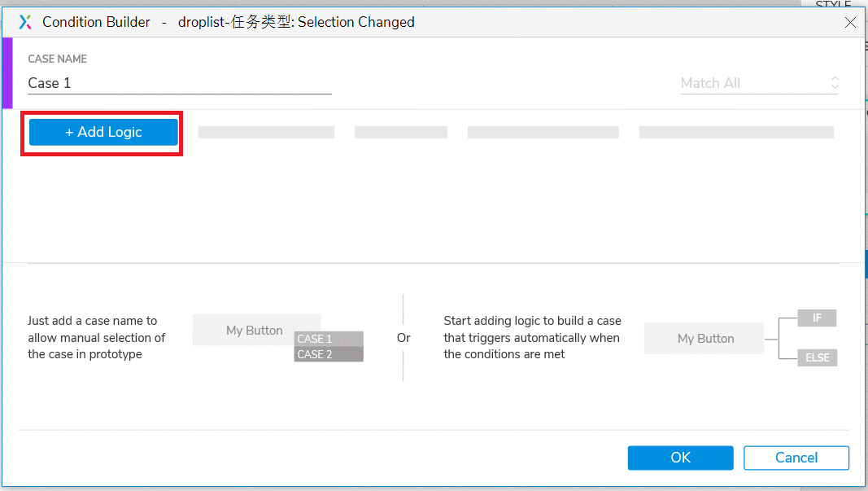Click the 'Just add a case name' hint text
Image resolution: width=868 pixels, height=491 pixels.
(96, 337)
